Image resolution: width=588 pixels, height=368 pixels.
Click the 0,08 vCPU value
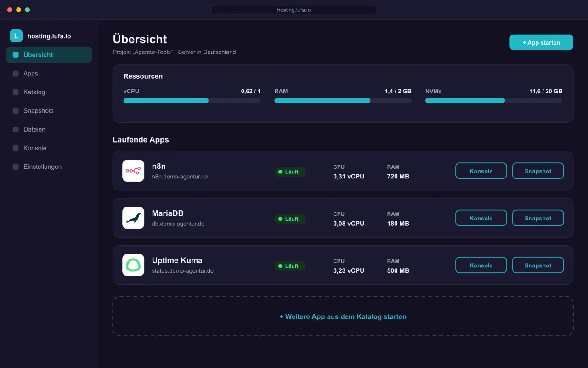(x=349, y=224)
